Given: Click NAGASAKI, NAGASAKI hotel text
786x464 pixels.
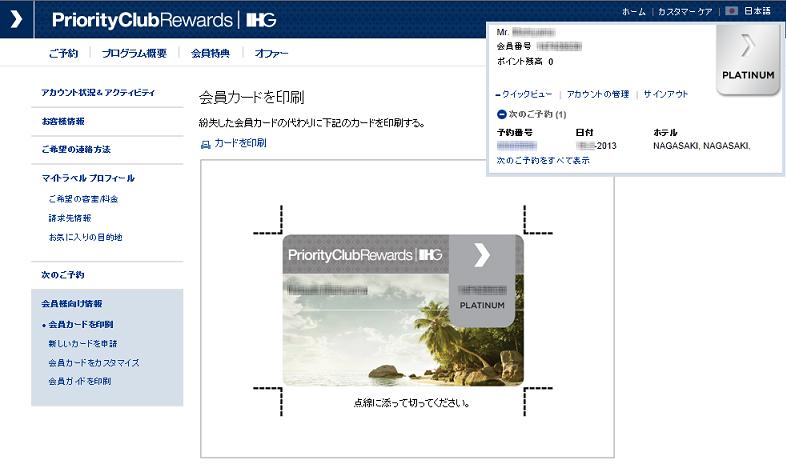Looking at the screenshot, I should pyautogui.click(x=701, y=146).
